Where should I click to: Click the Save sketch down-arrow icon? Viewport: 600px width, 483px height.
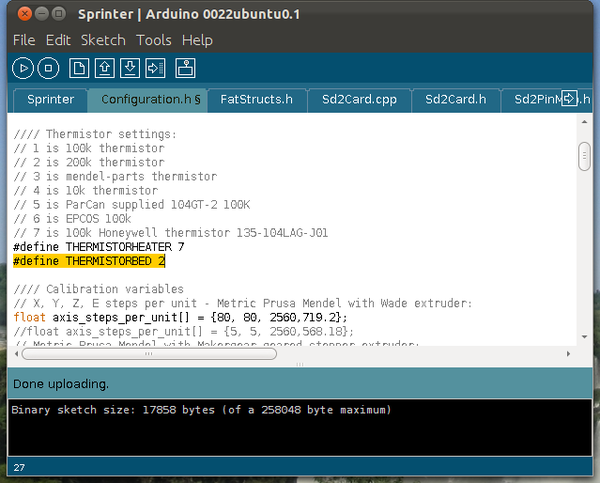[129, 68]
